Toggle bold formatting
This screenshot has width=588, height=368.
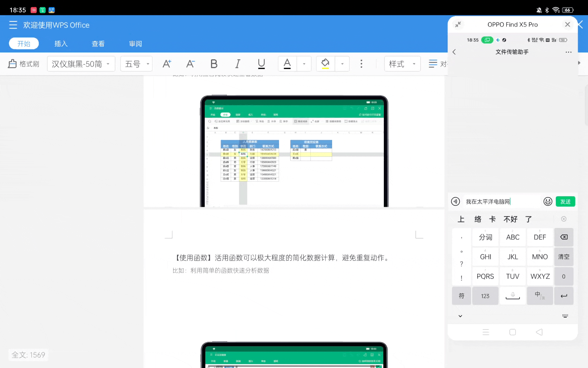pos(214,64)
